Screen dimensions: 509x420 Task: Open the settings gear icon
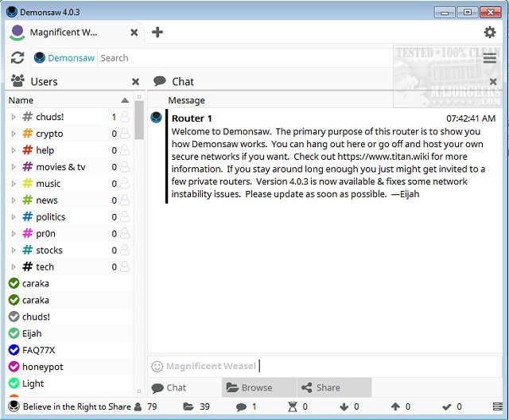coord(490,32)
